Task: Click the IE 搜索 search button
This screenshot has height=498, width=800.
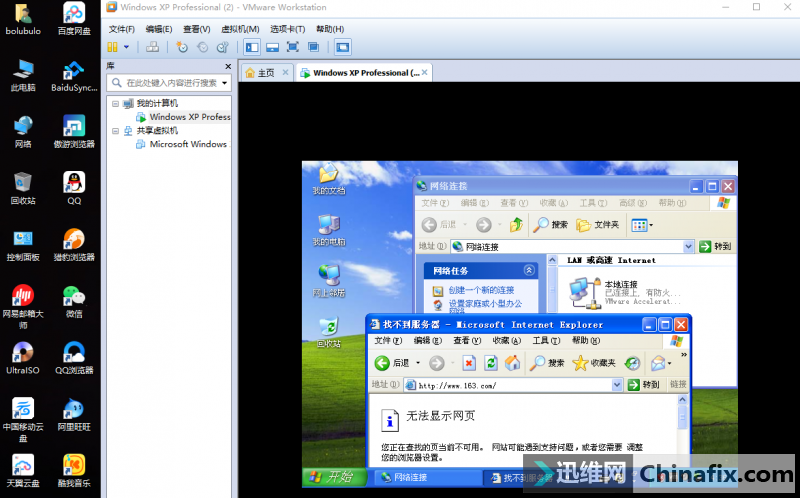Action: [x=547, y=363]
